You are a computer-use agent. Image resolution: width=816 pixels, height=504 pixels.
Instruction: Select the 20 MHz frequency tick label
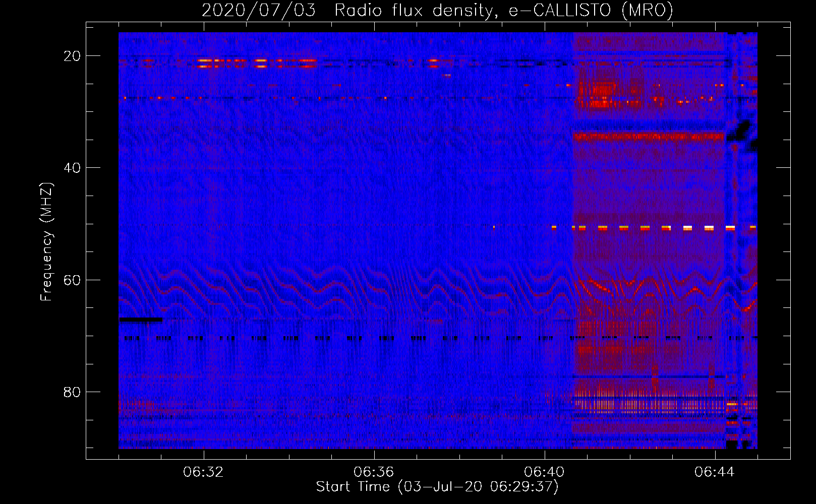click(x=72, y=56)
